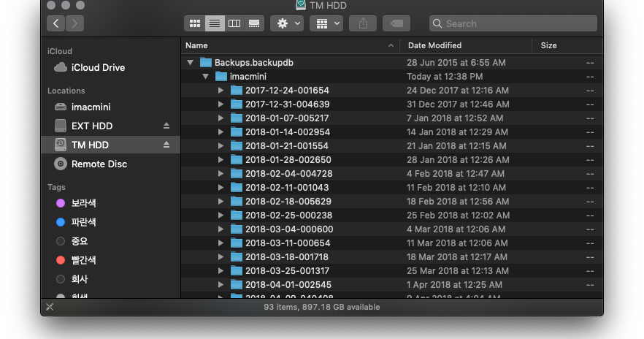
Task: Select the 2018-03-25-001317 folder icon
Action: click(x=236, y=271)
